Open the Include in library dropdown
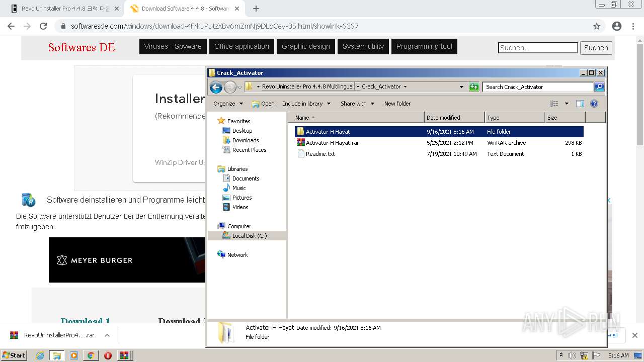Image resolution: width=644 pixels, height=362 pixels. click(x=306, y=104)
